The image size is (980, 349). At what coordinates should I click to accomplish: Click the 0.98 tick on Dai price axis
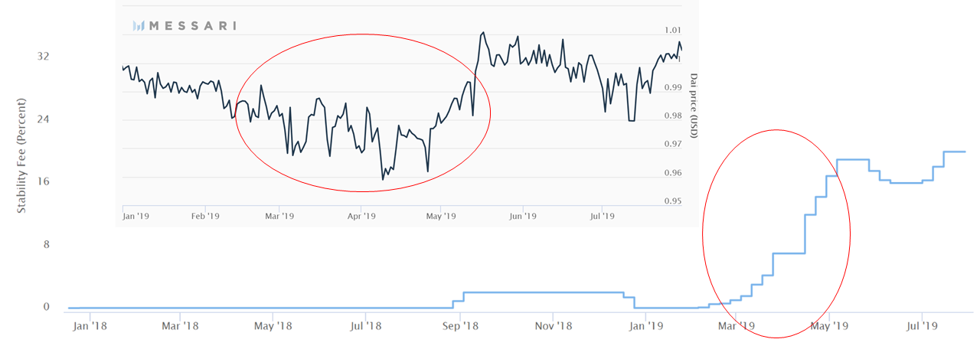(x=674, y=116)
